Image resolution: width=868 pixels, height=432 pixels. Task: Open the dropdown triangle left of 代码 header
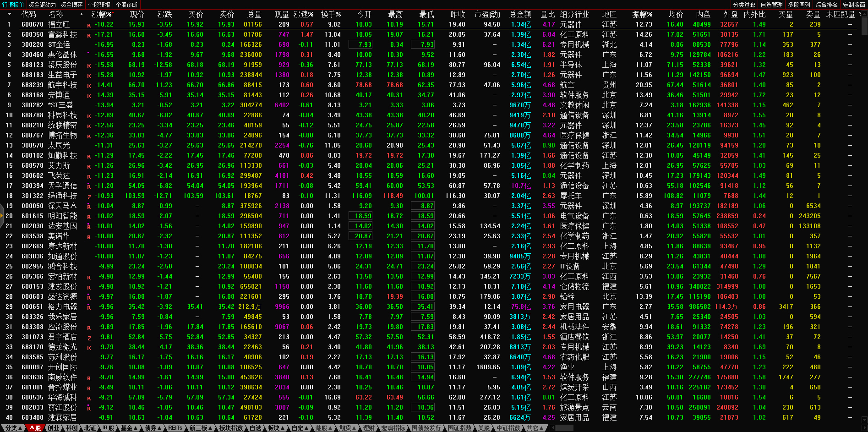pyautogui.click(x=9, y=14)
